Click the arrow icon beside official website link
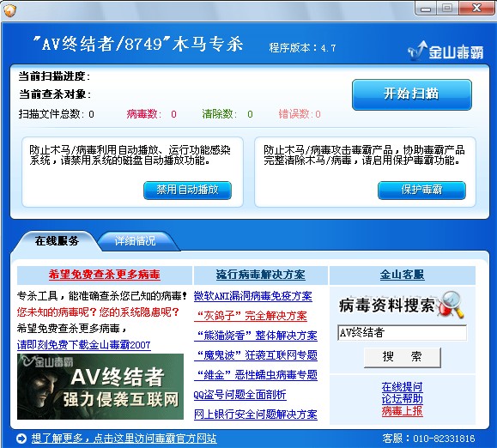497x448 pixels. click(x=21, y=439)
